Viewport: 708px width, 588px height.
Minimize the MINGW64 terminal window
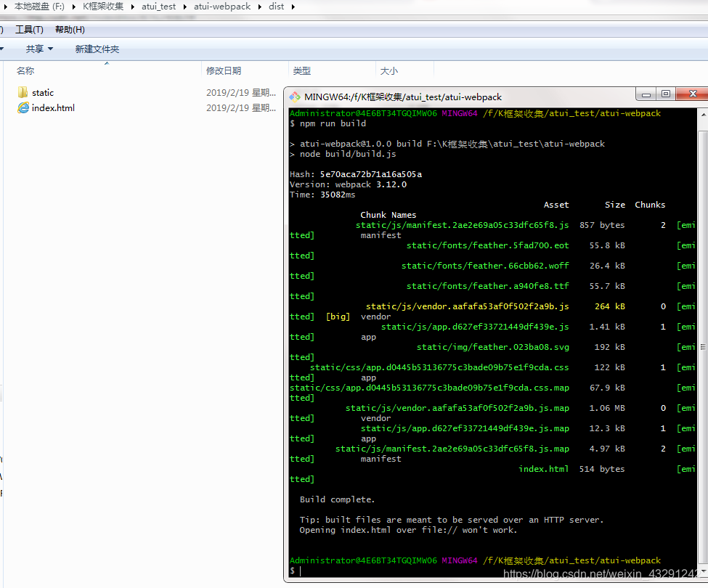tap(646, 94)
